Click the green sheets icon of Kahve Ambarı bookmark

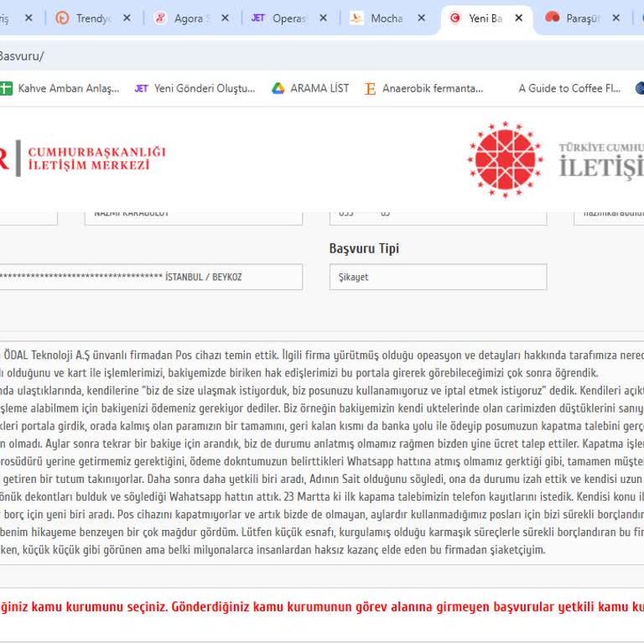click(x=6, y=88)
